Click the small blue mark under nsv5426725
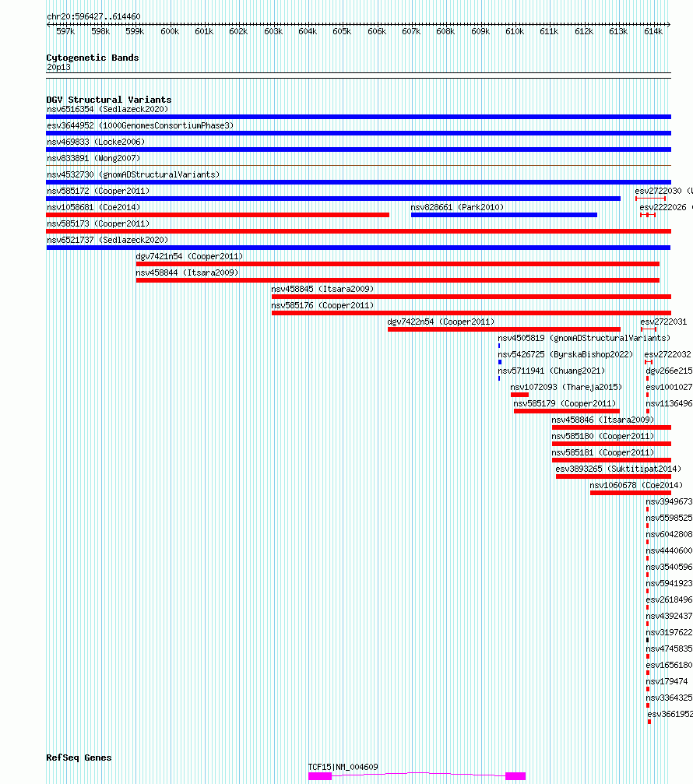 [x=499, y=362]
